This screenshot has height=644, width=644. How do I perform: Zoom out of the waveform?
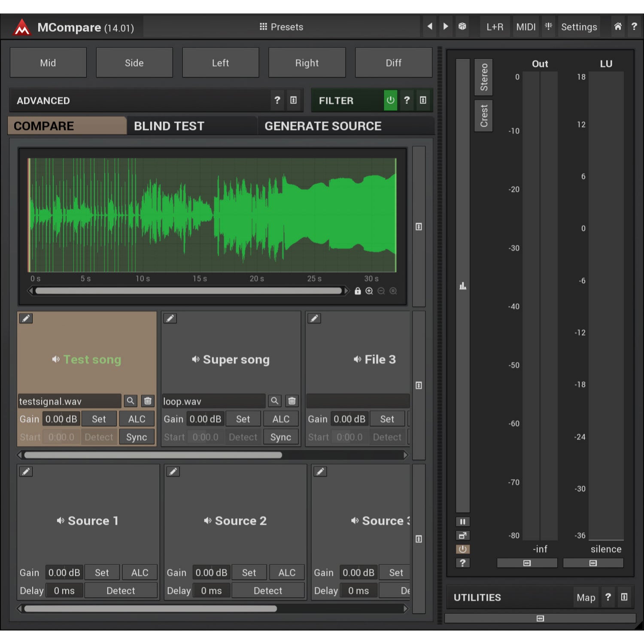click(381, 291)
